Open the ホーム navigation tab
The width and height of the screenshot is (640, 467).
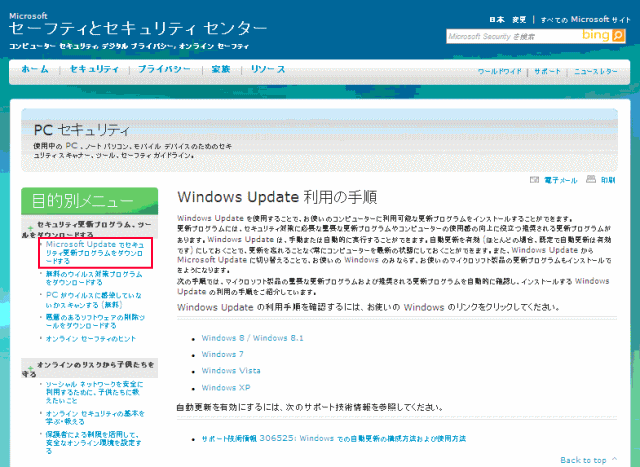click(x=35, y=69)
